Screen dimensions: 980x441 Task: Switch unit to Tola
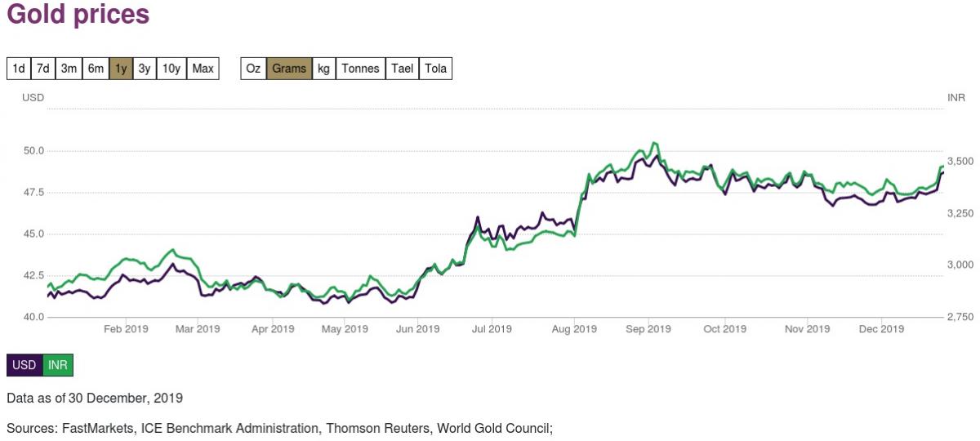[436, 69]
